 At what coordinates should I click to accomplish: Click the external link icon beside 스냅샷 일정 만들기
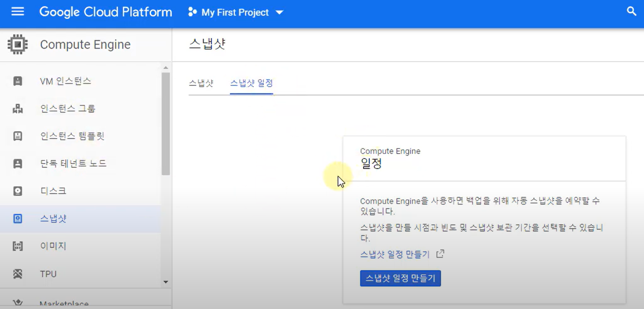point(440,254)
